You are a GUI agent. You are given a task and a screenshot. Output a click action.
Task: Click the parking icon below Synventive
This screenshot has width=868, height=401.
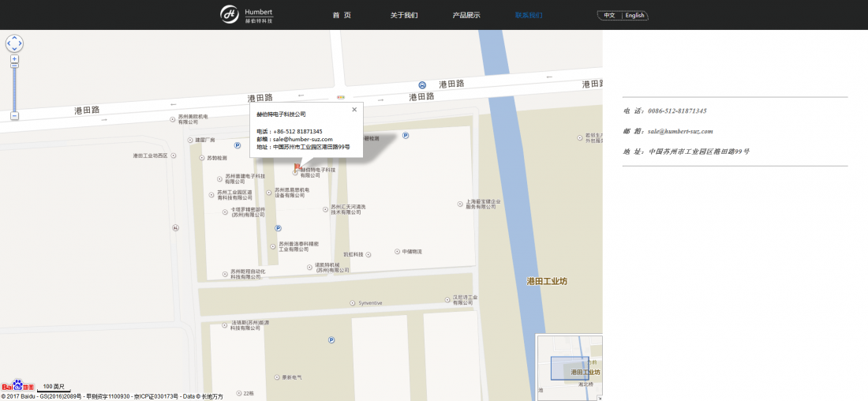click(x=331, y=339)
